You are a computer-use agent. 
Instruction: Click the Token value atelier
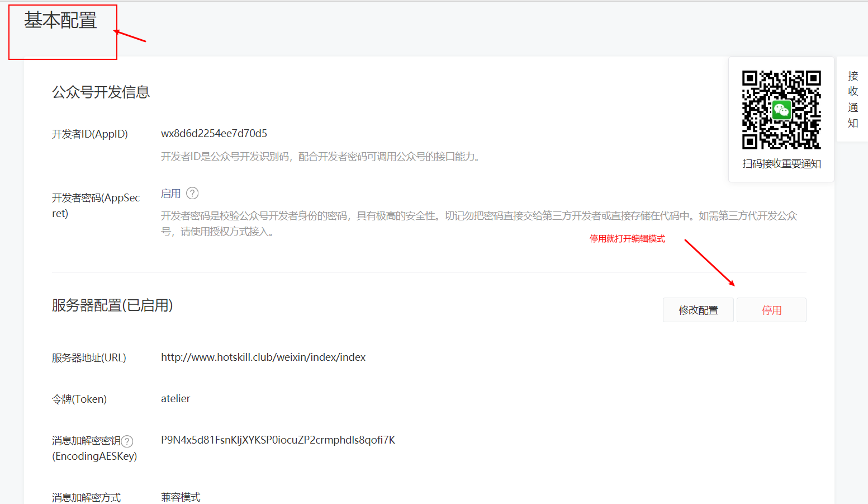pyautogui.click(x=176, y=398)
